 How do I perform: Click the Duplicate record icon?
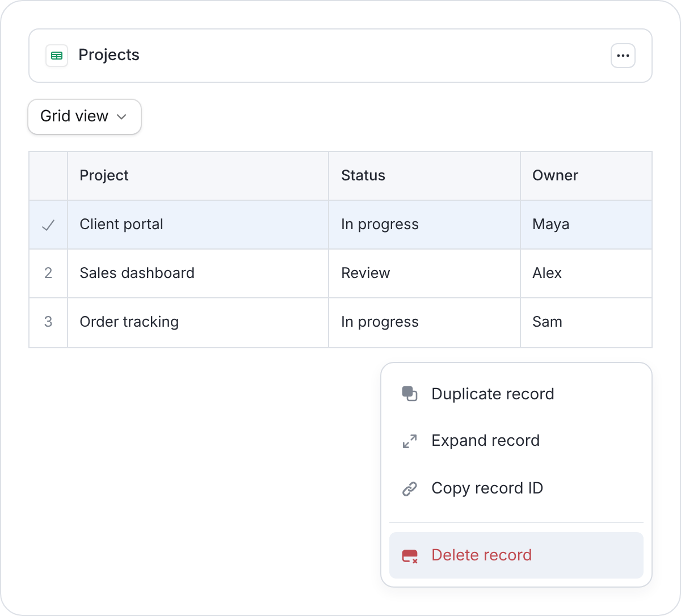410,394
